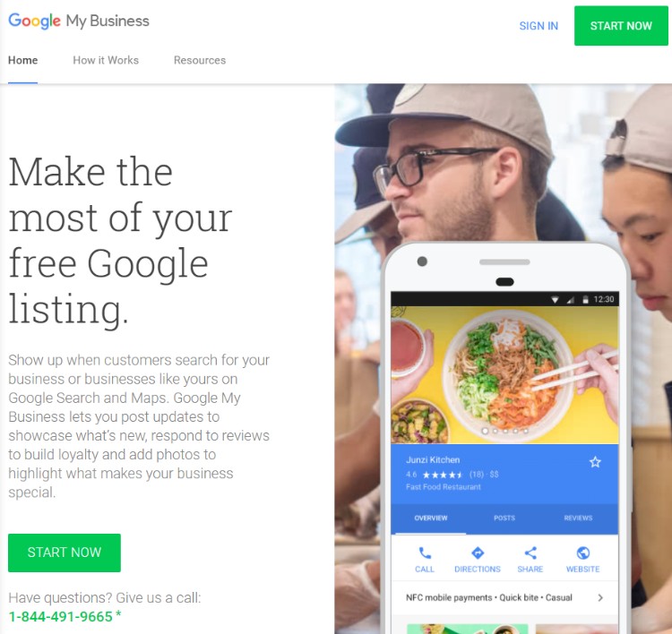Click the Share icon in phone mockup
The width and height of the screenshot is (672, 634).
coord(530,553)
